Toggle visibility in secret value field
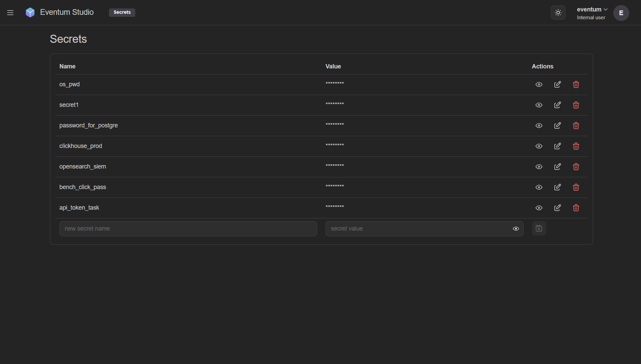The height and width of the screenshot is (364, 641). 515,229
